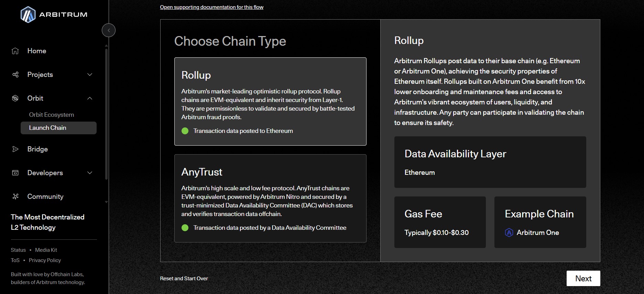The height and width of the screenshot is (294, 644).
Task: Click the Arbitrum One chain logo icon
Action: tap(509, 233)
